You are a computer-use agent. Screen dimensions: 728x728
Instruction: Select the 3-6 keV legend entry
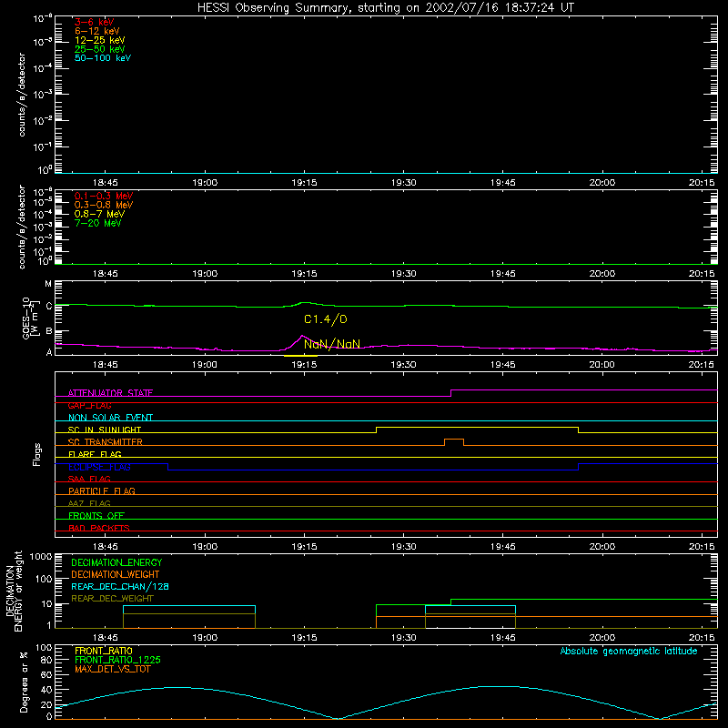[x=95, y=22]
